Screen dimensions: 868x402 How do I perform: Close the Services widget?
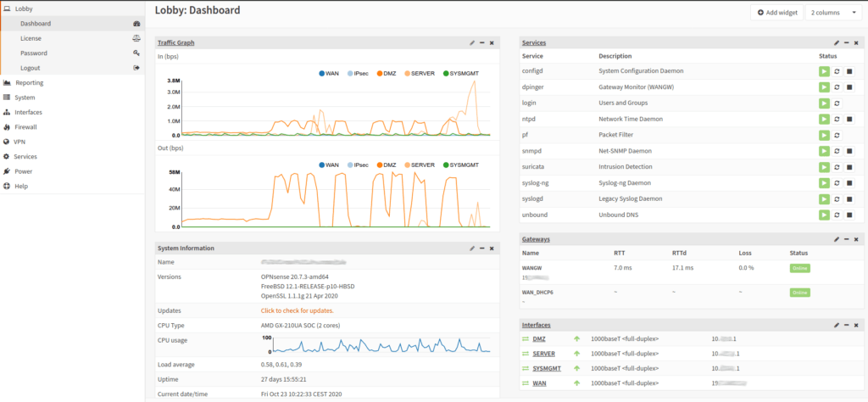coord(856,42)
